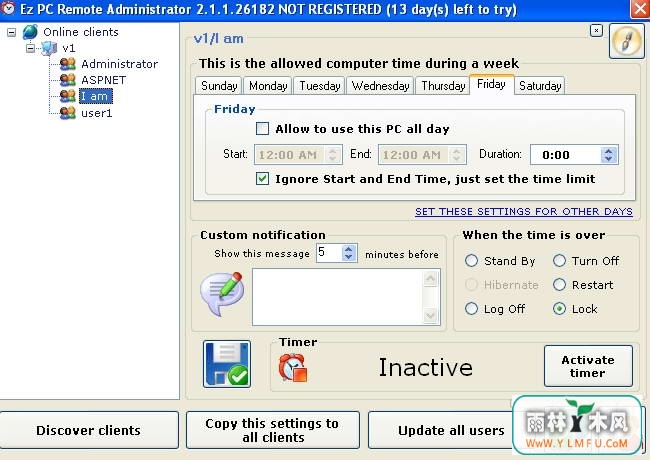650x460 pixels.
Task: Click the notification message scroll down arrow
Action: coord(430,315)
